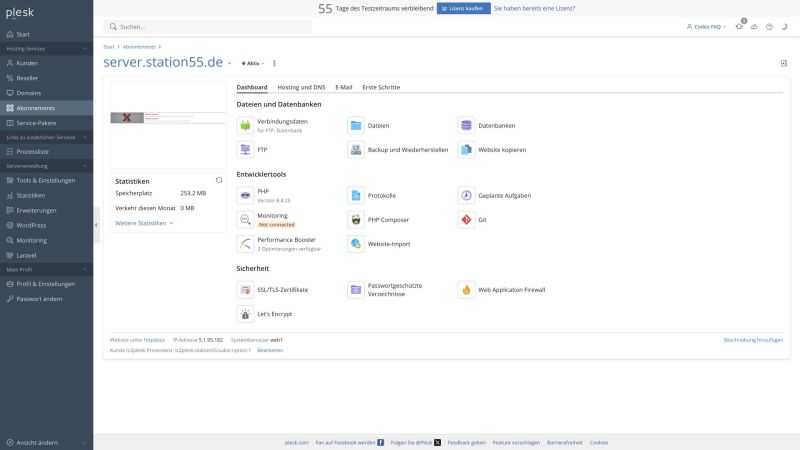Open FTP icon
The width and height of the screenshot is (800, 450).
pos(245,149)
